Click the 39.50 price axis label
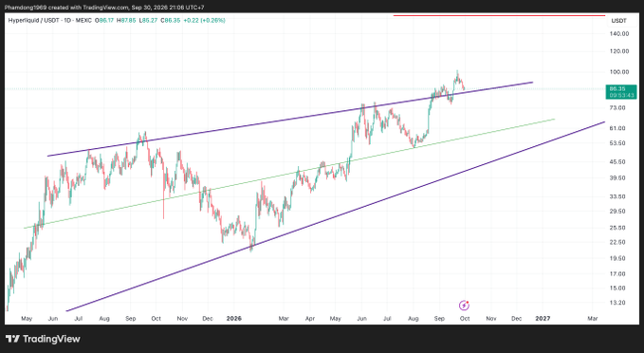Viewport: 644px width, 353px height. point(617,178)
